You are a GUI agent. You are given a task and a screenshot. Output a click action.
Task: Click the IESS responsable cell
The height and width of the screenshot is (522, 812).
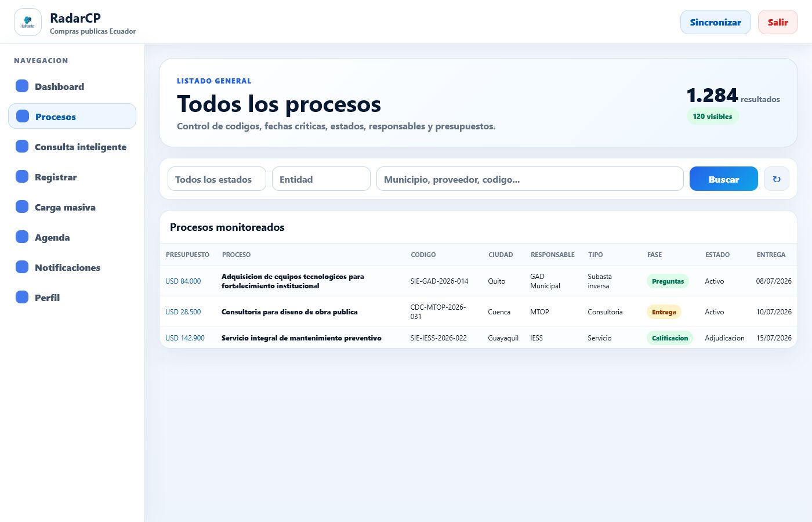[x=536, y=338]
